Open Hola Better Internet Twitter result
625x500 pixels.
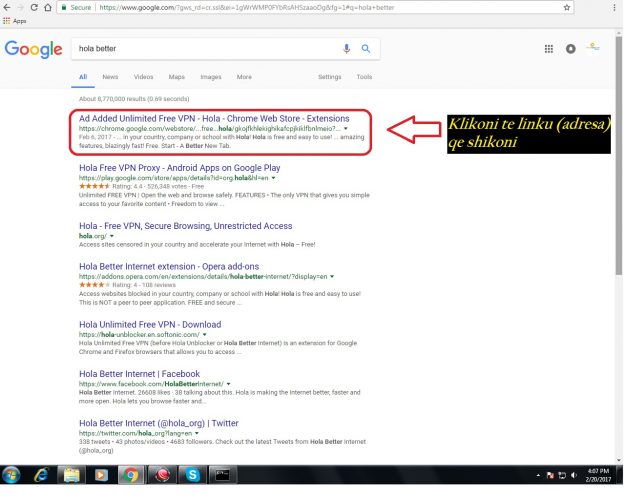tap(159, 423)
